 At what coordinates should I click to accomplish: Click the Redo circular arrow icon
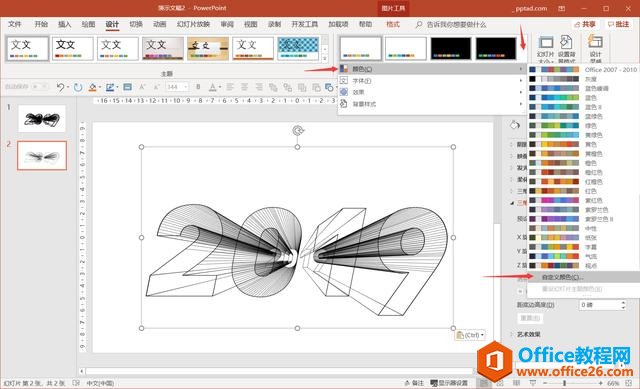(x=78, y=87)
